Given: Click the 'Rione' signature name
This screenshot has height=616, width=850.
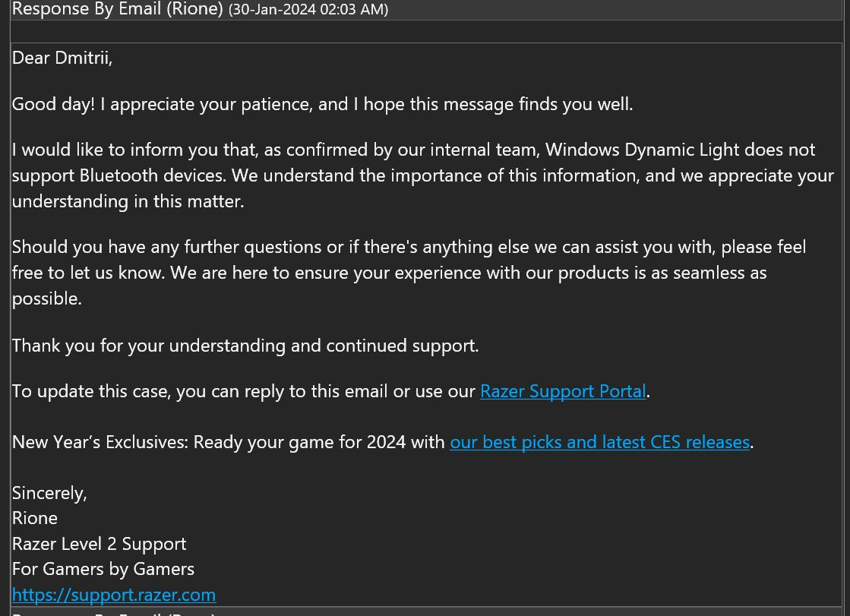Looking at the screenshot, I should [35, 518].
